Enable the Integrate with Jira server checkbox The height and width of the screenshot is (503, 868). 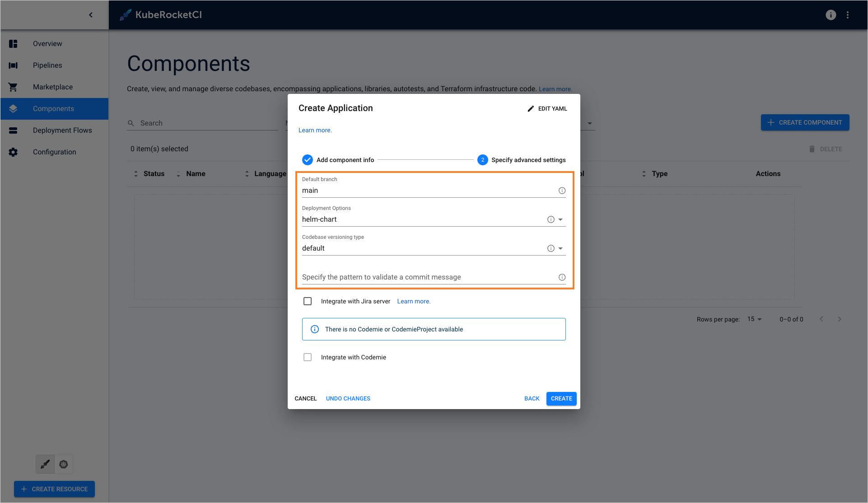308,301
